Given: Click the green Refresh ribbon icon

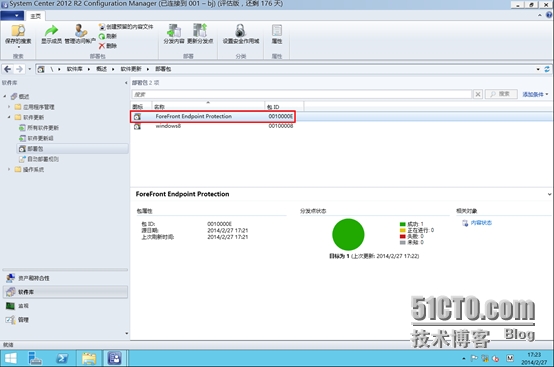Looking at the screenshot, I should pyautogui.click(x=102, y=36).
